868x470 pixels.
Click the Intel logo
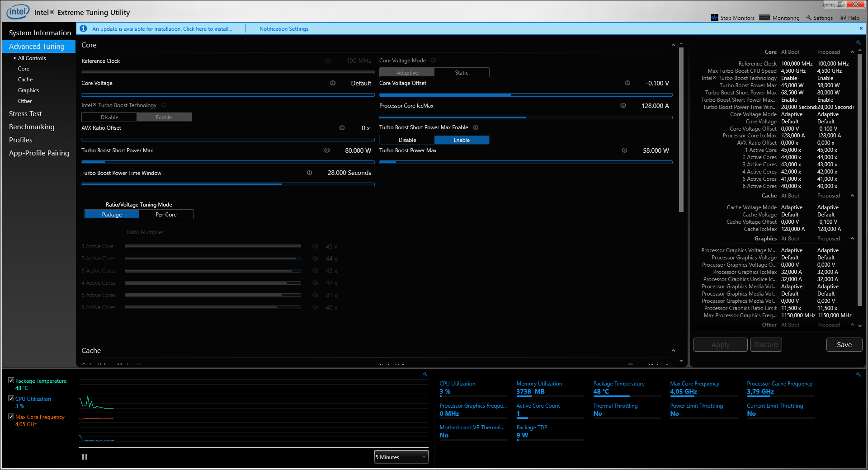pyautogui.click(x=18, y=12)
